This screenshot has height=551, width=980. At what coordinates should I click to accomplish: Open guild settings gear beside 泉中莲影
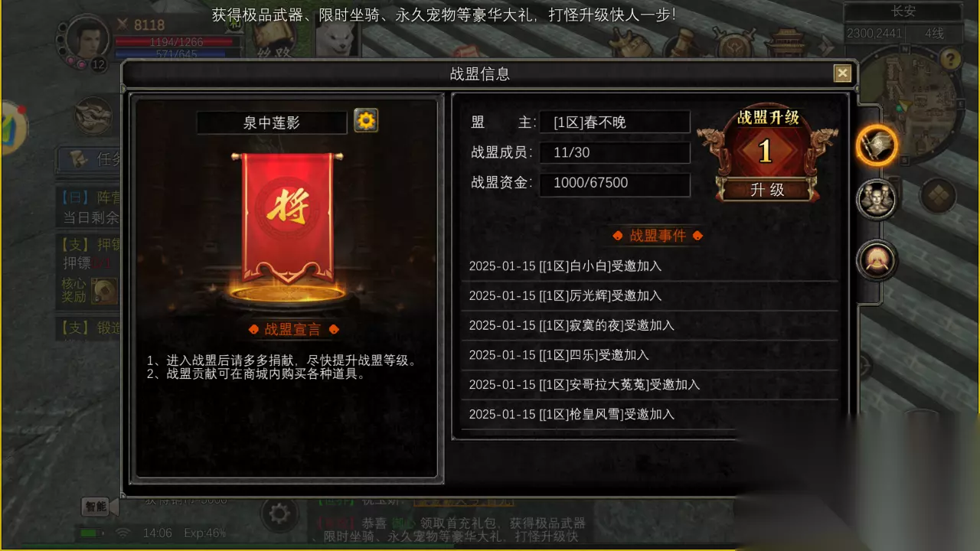366,121
